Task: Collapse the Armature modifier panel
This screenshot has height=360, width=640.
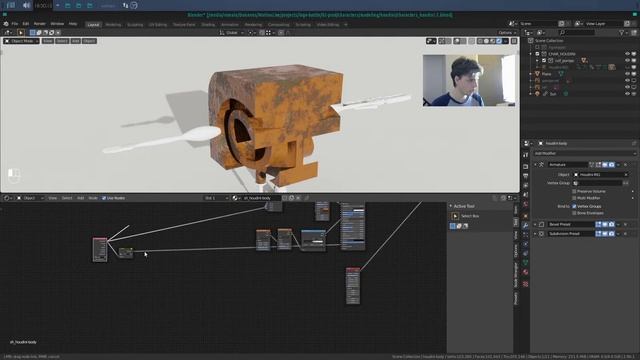Action: 535,164
